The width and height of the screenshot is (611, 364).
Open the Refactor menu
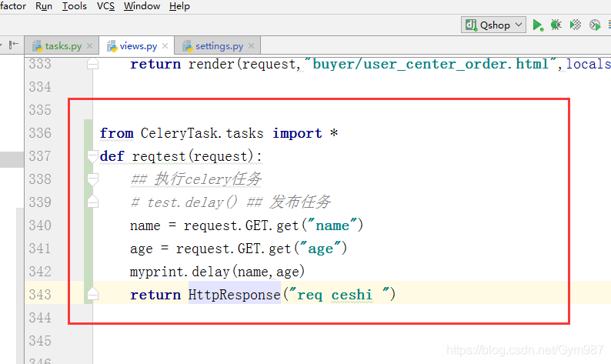coord(13,6)
